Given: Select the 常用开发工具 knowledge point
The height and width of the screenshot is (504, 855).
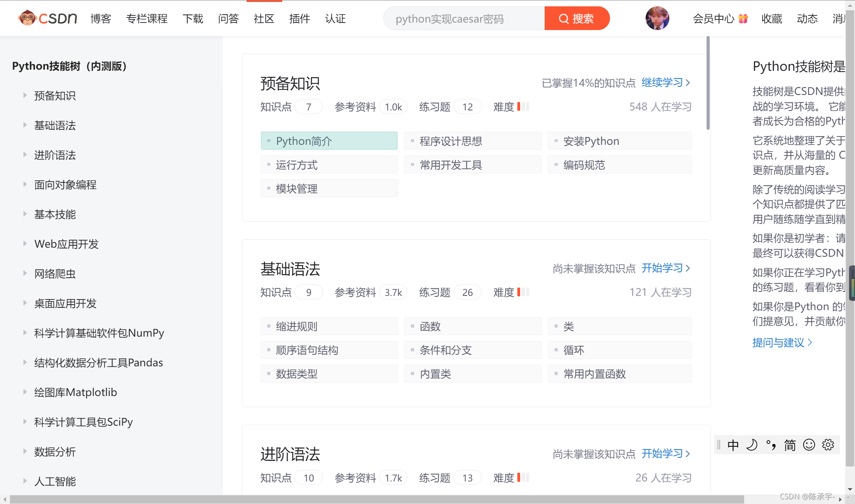Looking at the screenshot, I should click(x=473, y=165).
